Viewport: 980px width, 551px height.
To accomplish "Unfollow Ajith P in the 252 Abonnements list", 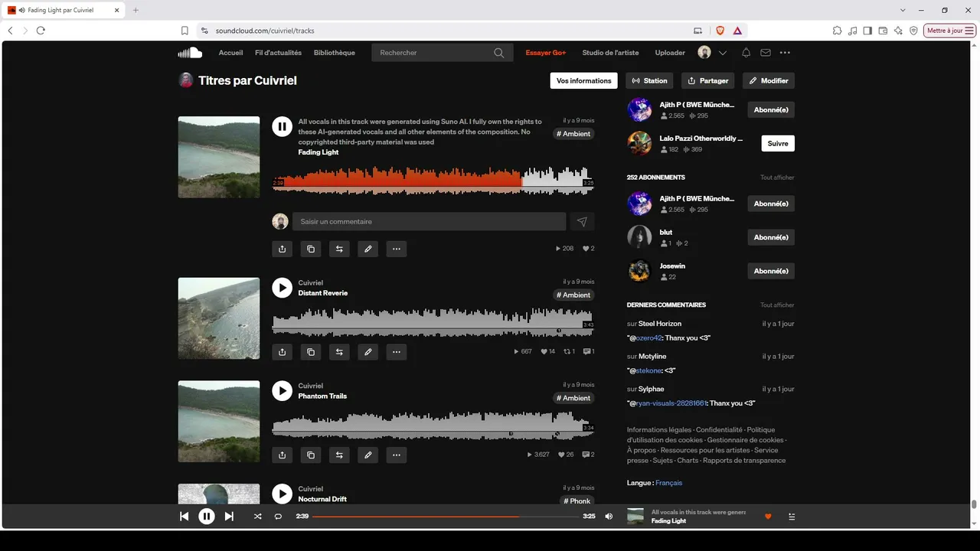I will (x=771, y=204).
